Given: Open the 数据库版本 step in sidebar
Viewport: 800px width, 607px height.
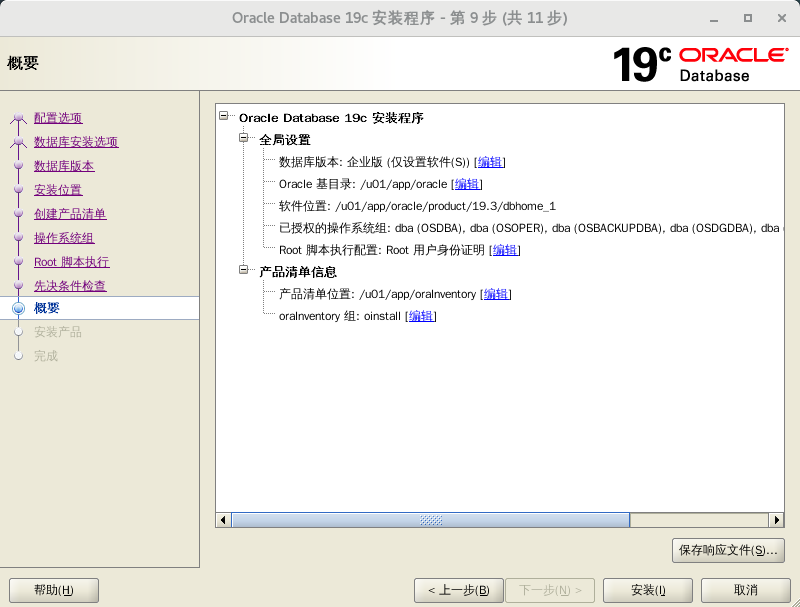Looking at the screenshot, I should click(64, 166).
